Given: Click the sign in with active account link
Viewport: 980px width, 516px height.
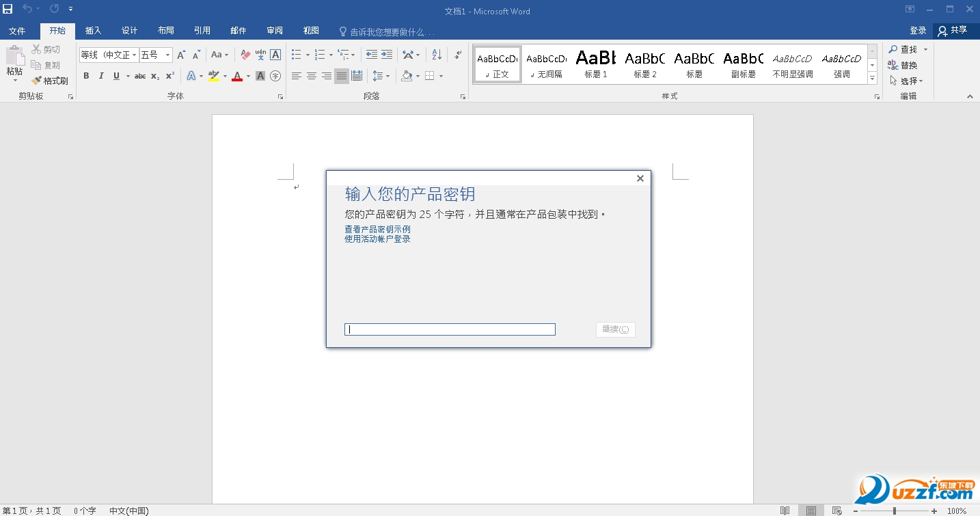Looking at the screenshot, I should point(377,239).
